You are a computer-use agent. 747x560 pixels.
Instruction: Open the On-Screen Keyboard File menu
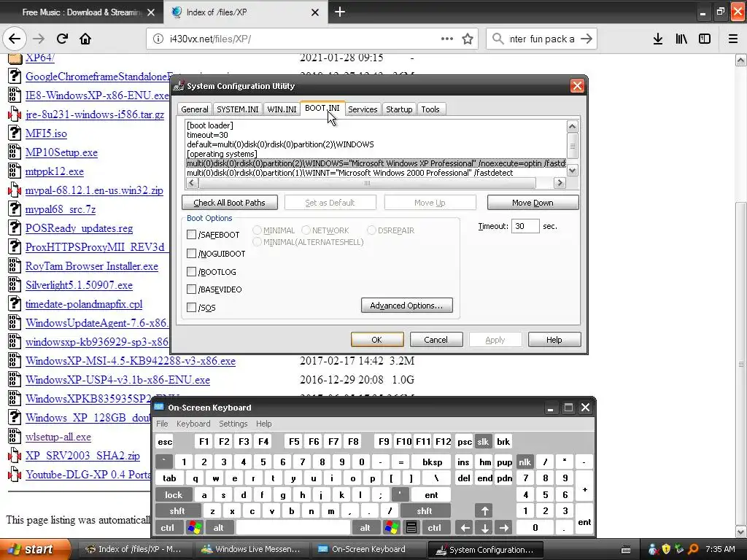pos(162,424)
